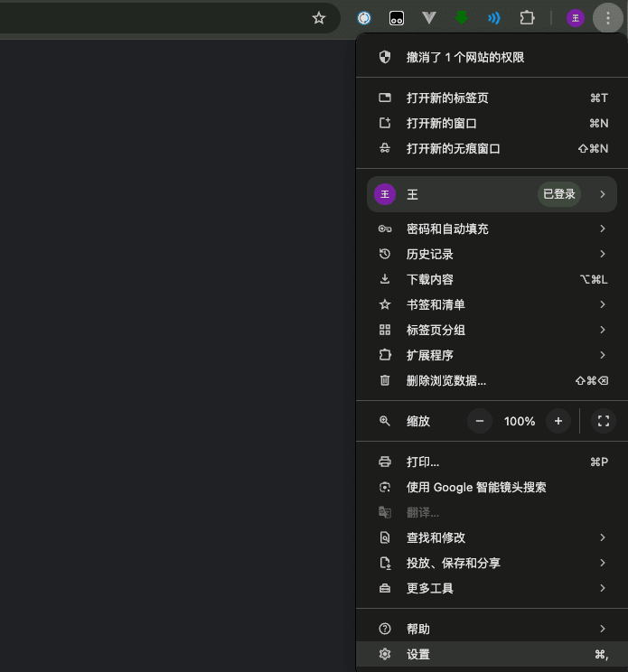This screenshot has width=628, height=672.
Task: Click the 100% zoom level value
Action: tap(520, 421)
